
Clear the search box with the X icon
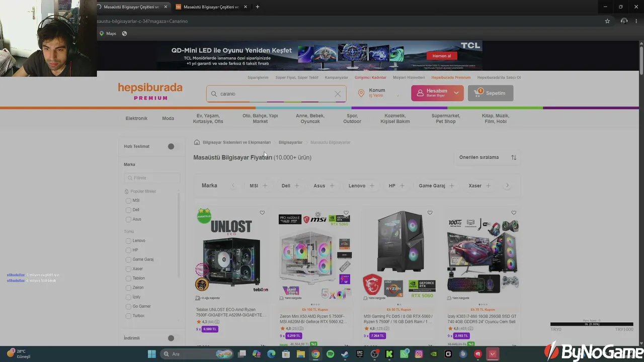pyautogui.click(x=338, y=94)
